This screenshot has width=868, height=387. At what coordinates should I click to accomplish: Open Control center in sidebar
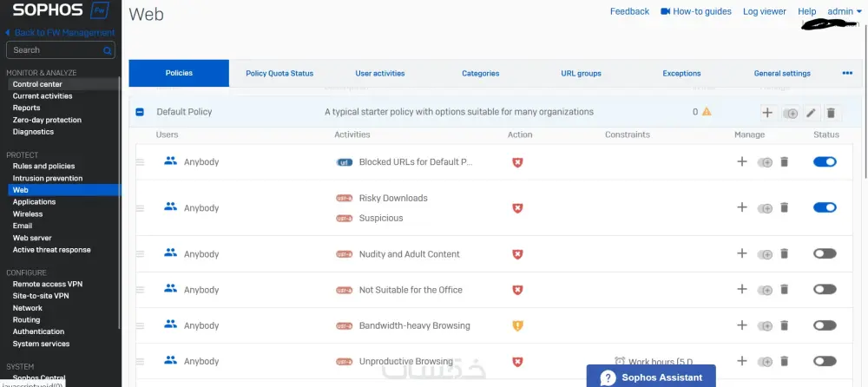click(x=37, y=84)
